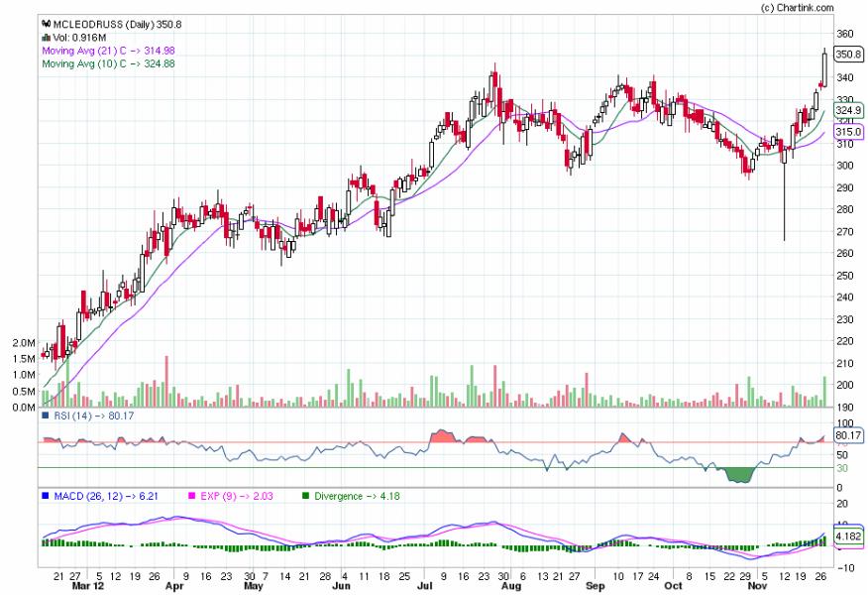Select the Vol: 0.916M label

coord(79,37)
